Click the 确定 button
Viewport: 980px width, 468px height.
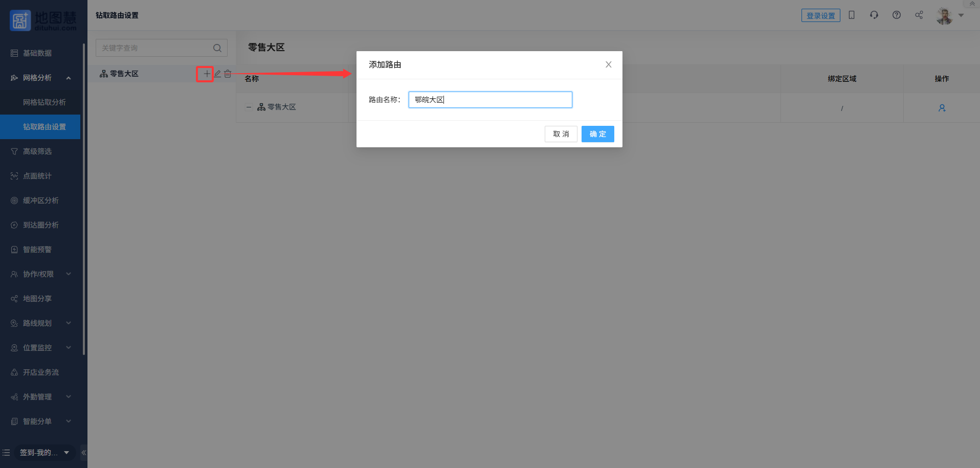coord(597,134)
